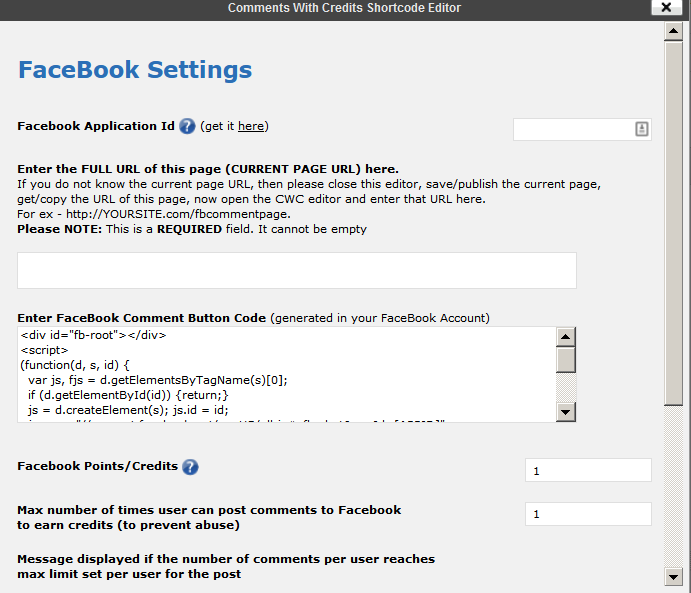Click help icon beside Facebook Application Id
This screenshot has height=593, width=691.
pos(187,126)
